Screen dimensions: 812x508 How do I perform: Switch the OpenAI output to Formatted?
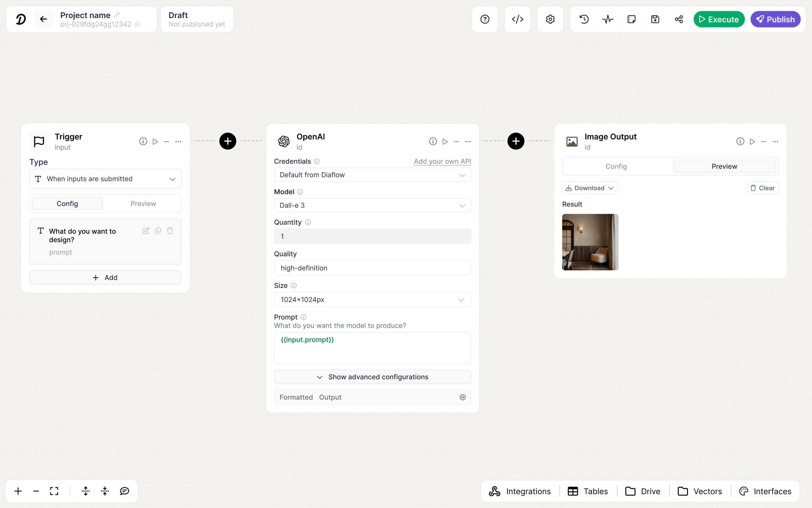click(296, 397)
